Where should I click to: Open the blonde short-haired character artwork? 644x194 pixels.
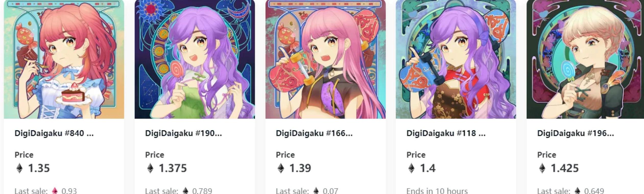tap(585, 59)
